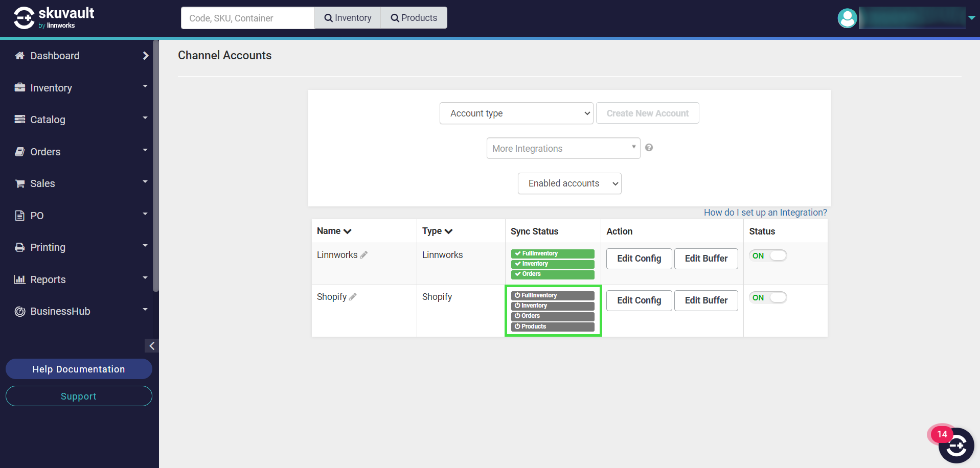Open the Account type dropdown
Viewport: 980px width, 468px height.
(x=516, y=113)
